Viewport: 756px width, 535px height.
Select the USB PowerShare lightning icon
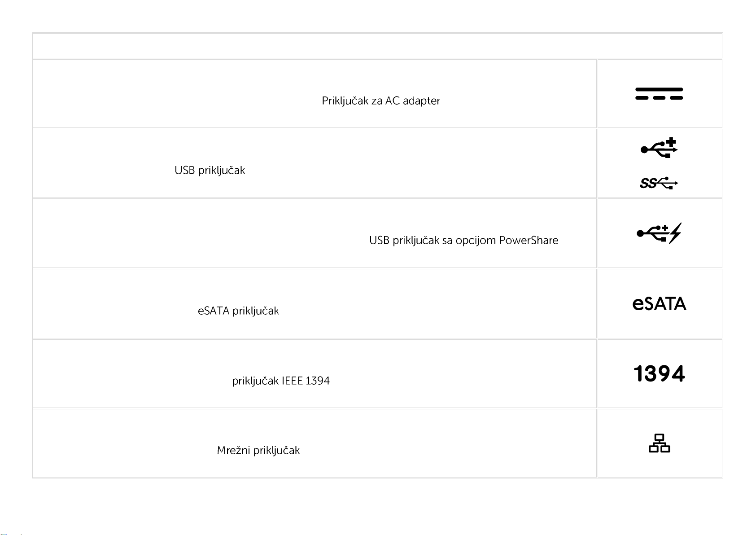click(659, 233)
